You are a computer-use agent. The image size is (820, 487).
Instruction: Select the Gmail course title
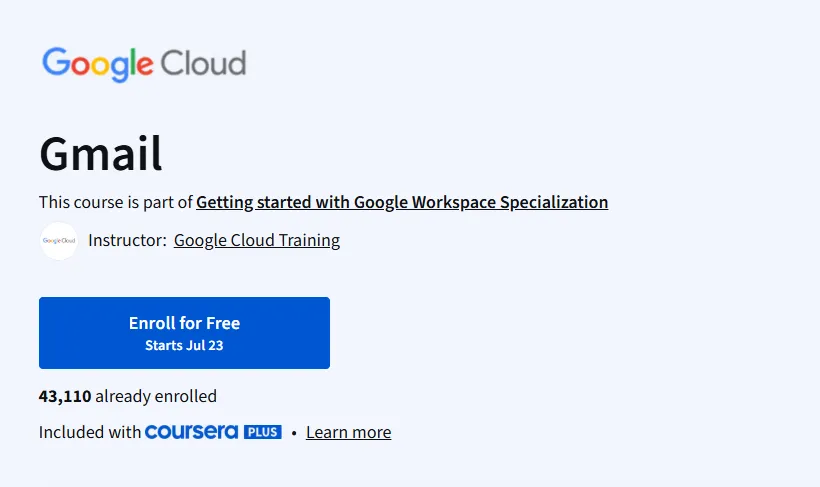(x=100, y=153)
